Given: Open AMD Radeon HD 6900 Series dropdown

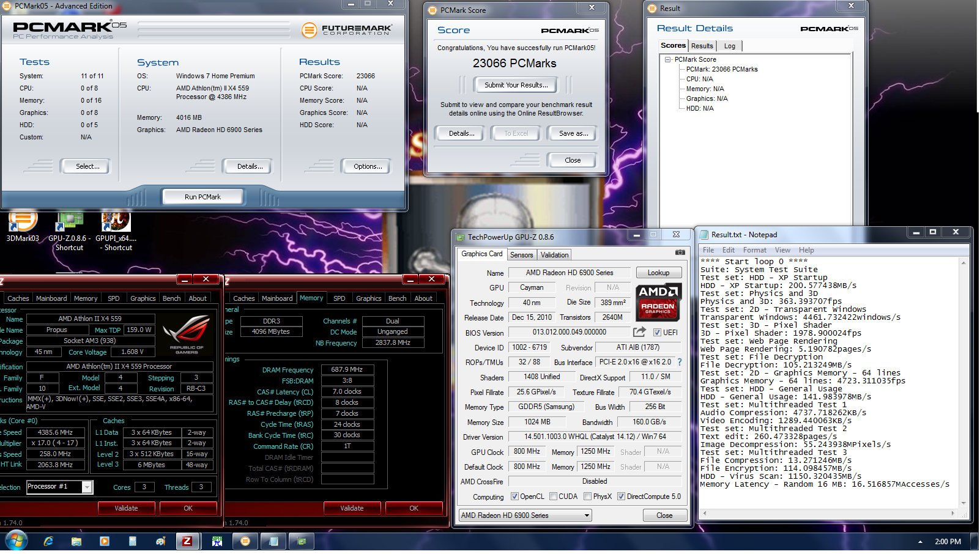Looking at the screenshot, I should (525, 515).
